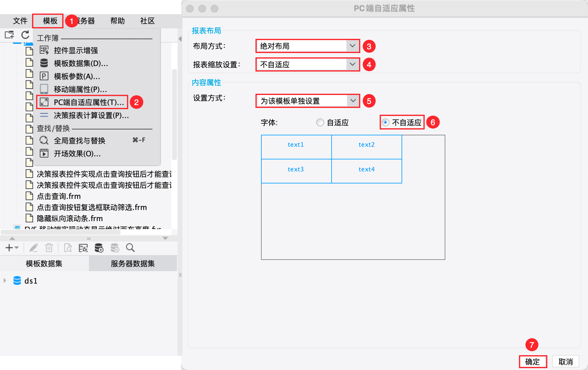Open the 帮助 menu

117,21
